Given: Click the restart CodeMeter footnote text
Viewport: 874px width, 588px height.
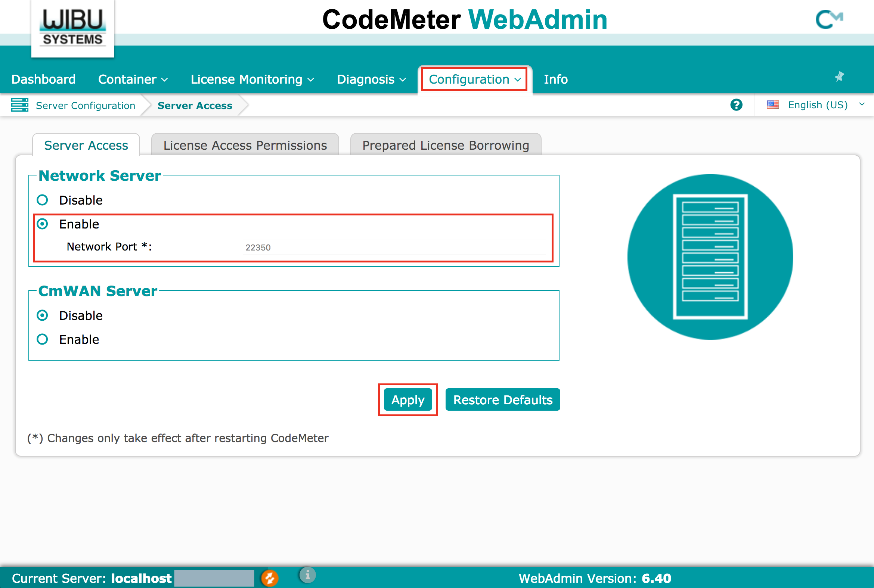Looking at the screenshot, I should tap(178, 438).
